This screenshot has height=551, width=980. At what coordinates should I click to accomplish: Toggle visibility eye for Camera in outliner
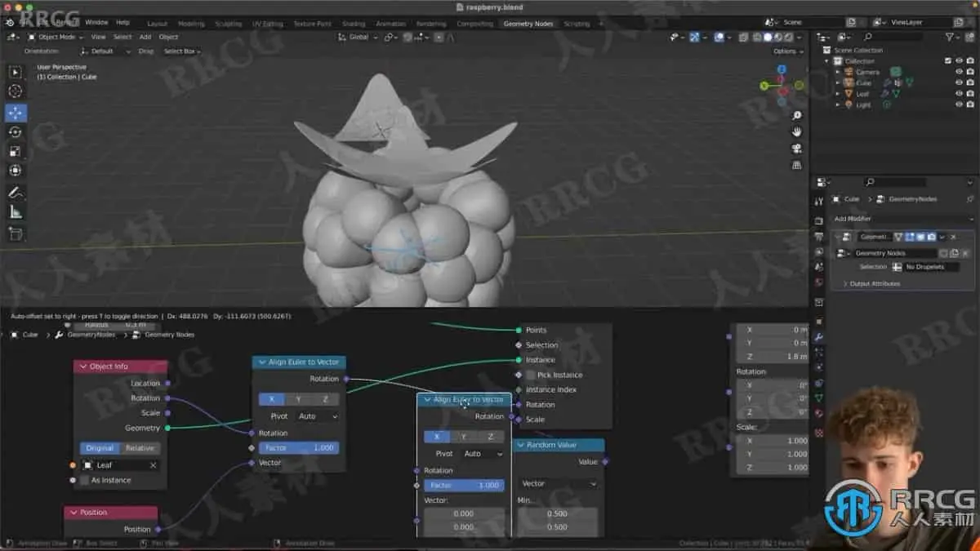pos(959,72)
